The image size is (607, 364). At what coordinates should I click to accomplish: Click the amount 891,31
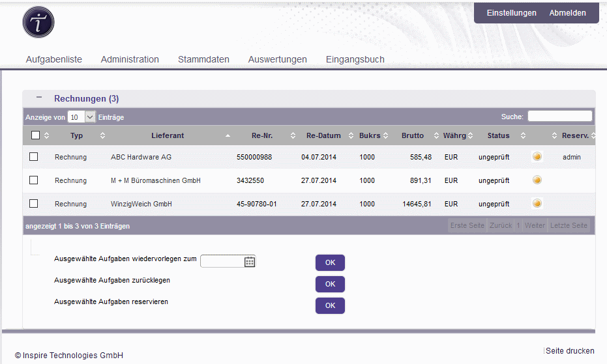[x=421, y=180]
